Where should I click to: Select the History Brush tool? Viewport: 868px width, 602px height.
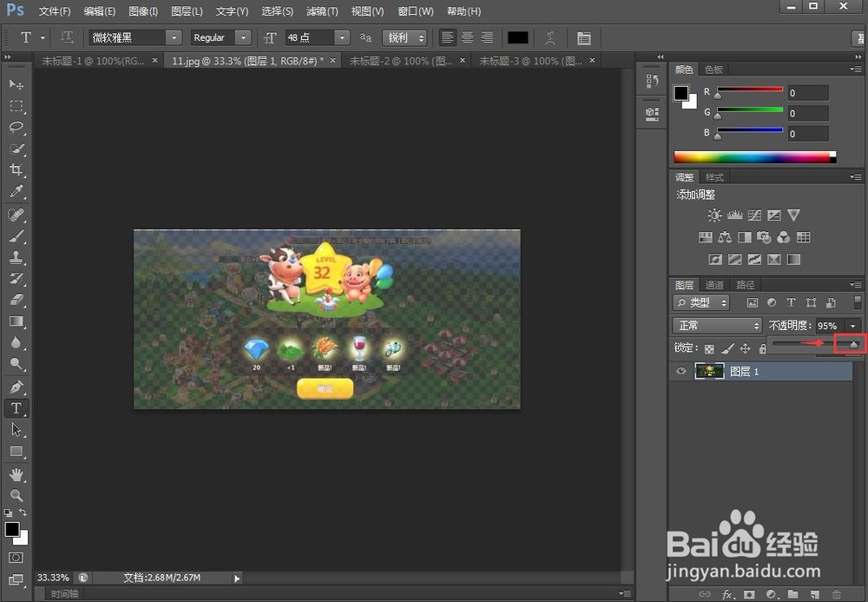pos(16,278)
